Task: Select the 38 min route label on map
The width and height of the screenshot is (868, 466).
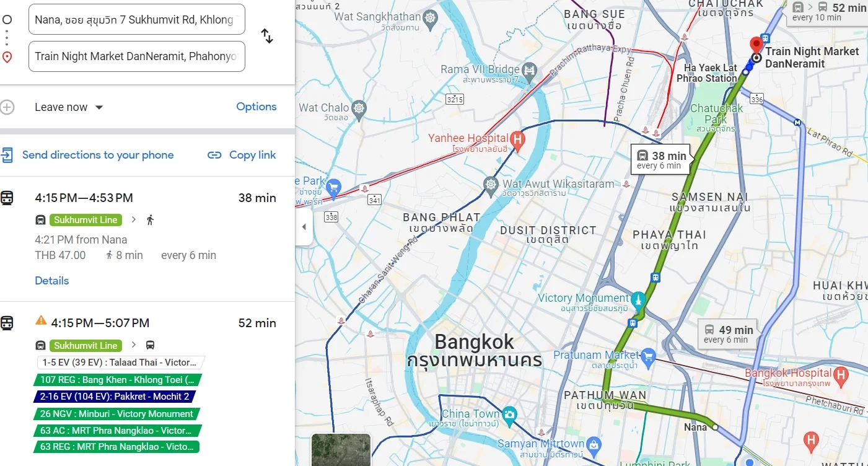Action: (662, 160)
